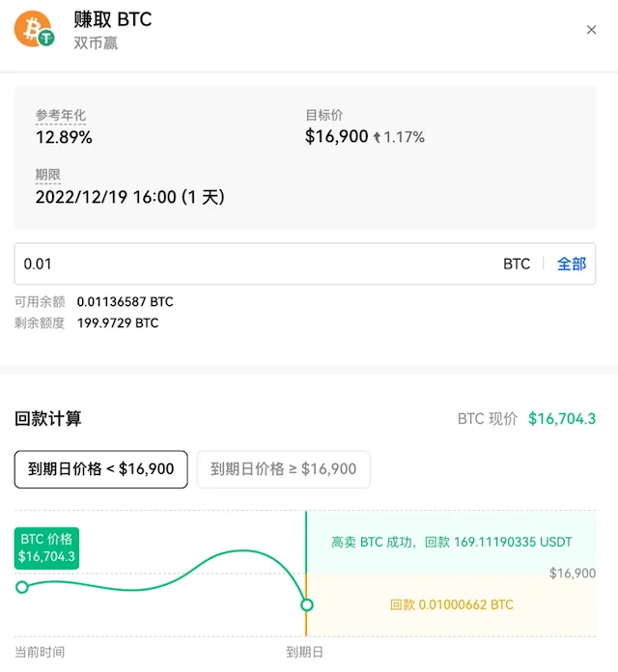Click the $16,900 target price value
The image size is (618, 672).
tap(336, 137)
